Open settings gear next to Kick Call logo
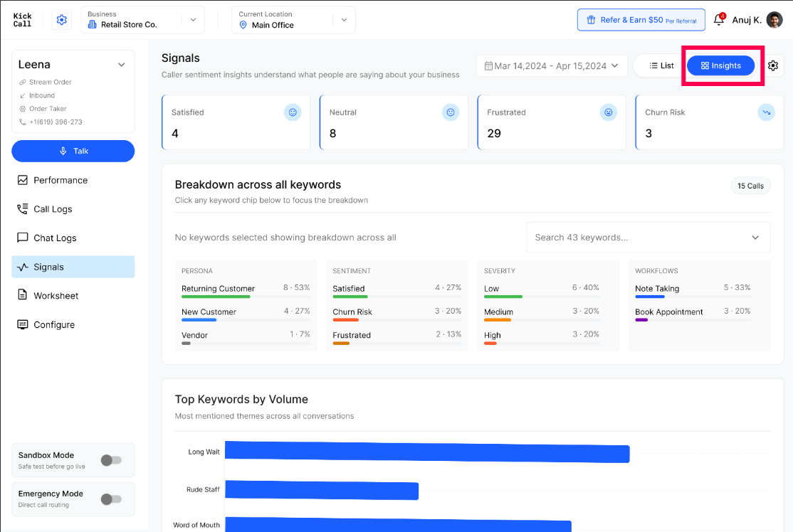Viewport: 793px width, 532px height. click(x=62, y=20)
